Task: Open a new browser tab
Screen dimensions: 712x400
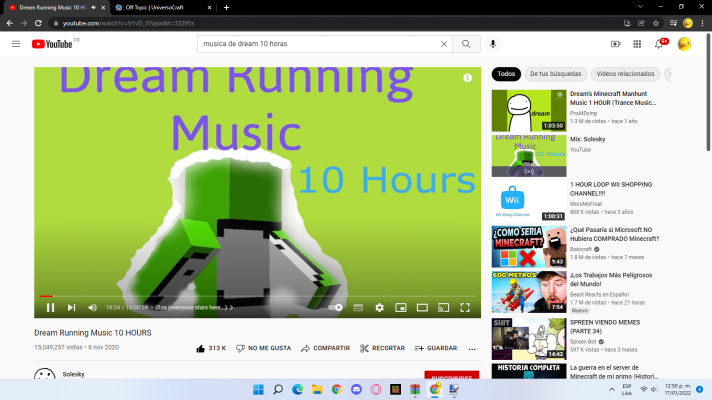Action: 226,7
